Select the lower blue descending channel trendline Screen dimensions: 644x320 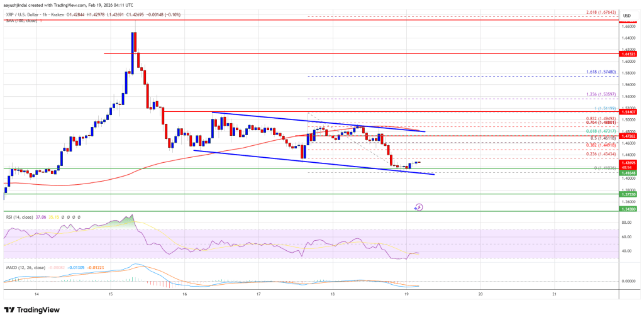pos(314,163)
